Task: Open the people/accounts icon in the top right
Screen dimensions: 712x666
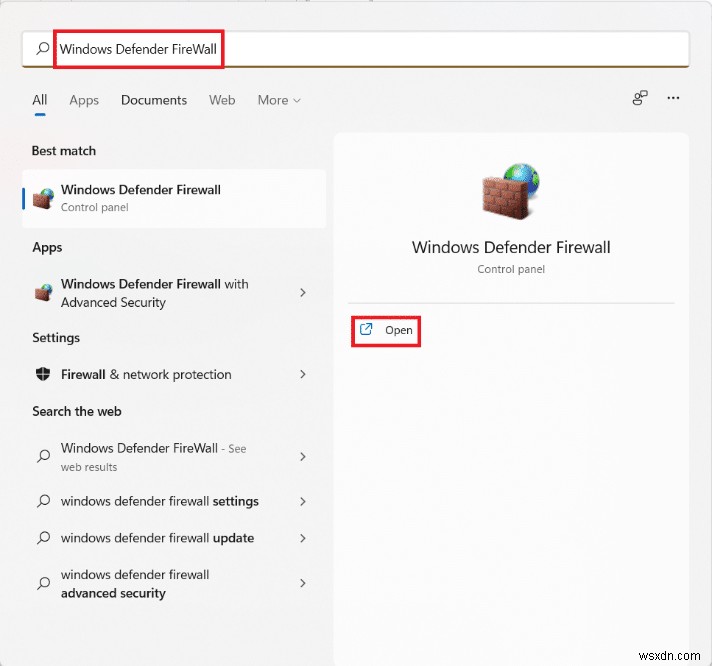Action: click(640, 98)
